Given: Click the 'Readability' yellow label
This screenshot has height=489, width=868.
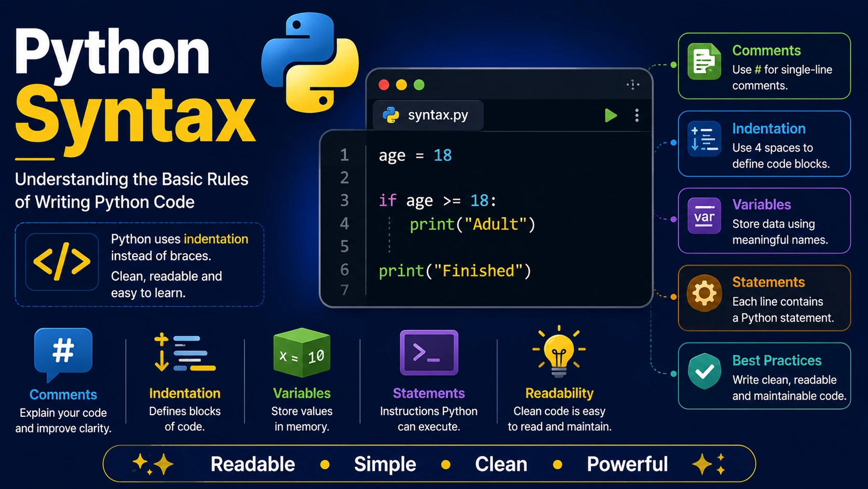Looking at the screenshot, I should pos(559,393).
